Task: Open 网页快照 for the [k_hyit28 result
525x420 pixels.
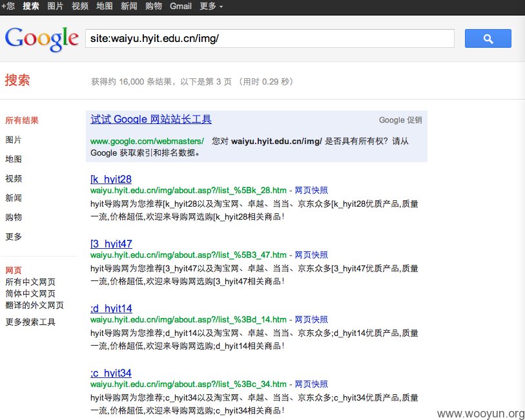Action: click(x=311, y=190)
